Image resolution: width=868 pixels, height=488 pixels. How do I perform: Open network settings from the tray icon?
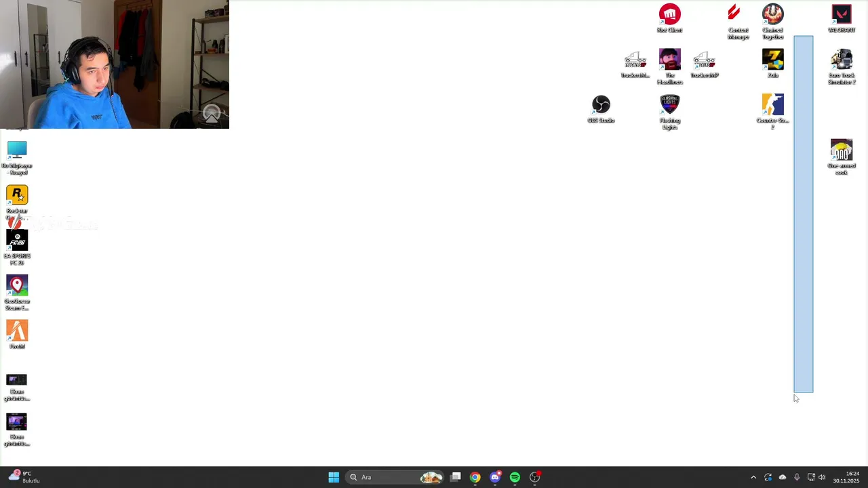point(811,477)
